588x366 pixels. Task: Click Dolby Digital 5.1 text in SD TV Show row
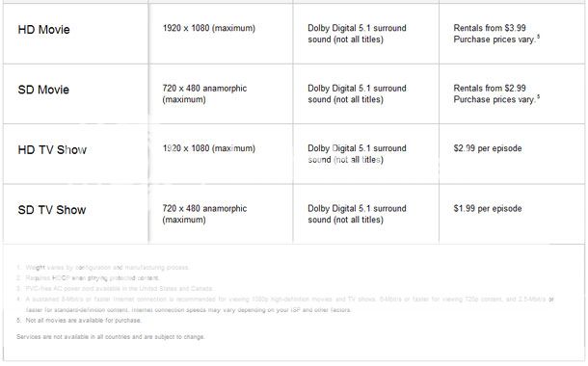coord(357,214)
